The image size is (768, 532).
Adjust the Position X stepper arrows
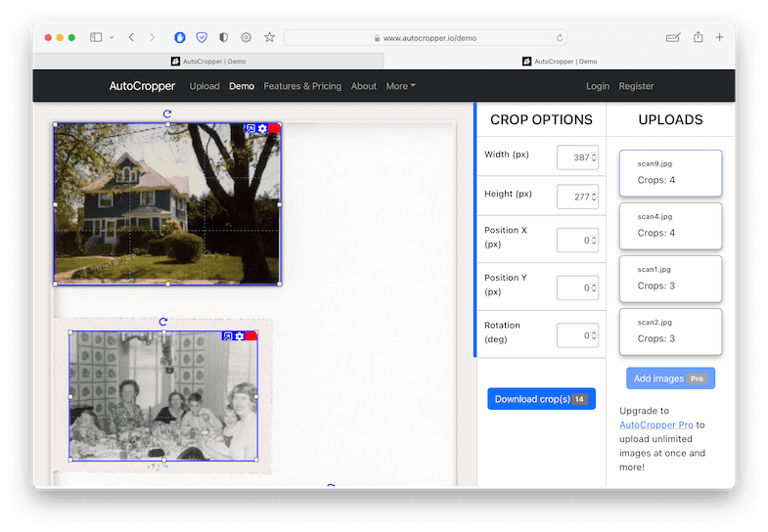[594, 241]
